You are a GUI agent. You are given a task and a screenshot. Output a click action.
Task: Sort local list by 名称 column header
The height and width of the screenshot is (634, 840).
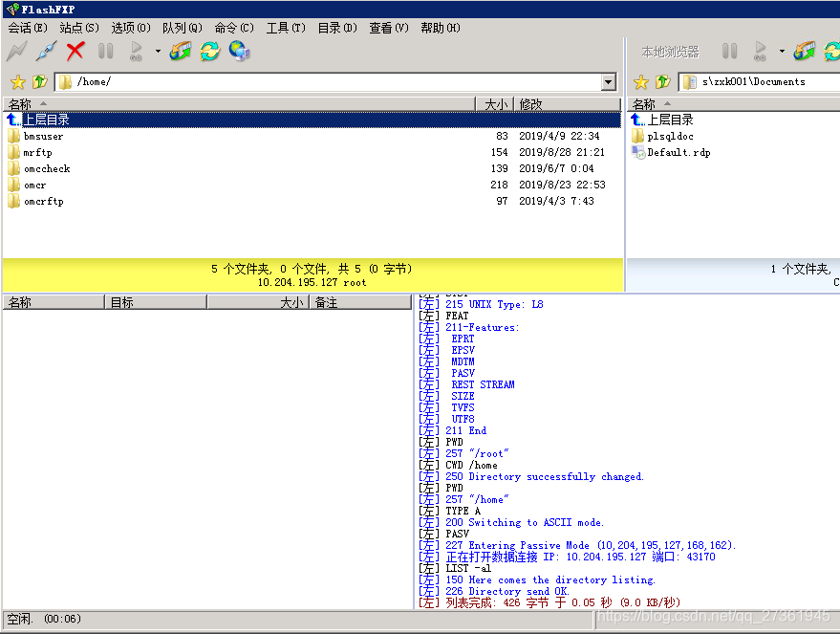(733, 104)
